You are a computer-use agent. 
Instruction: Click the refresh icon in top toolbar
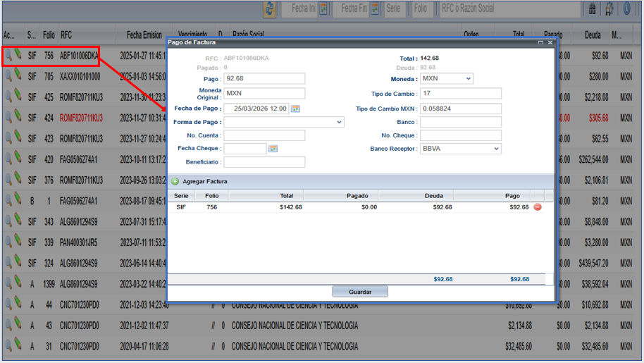(x=269, y=9)
